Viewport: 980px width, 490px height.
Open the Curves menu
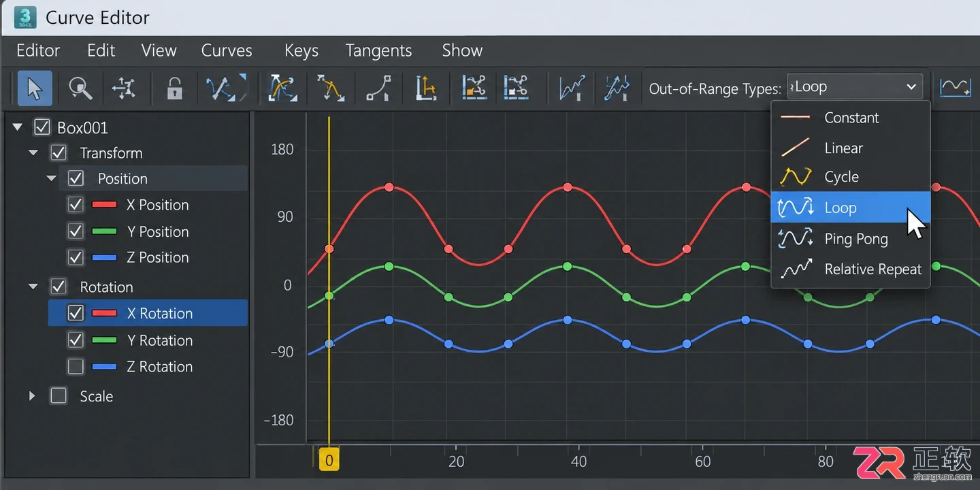(227, 50)
